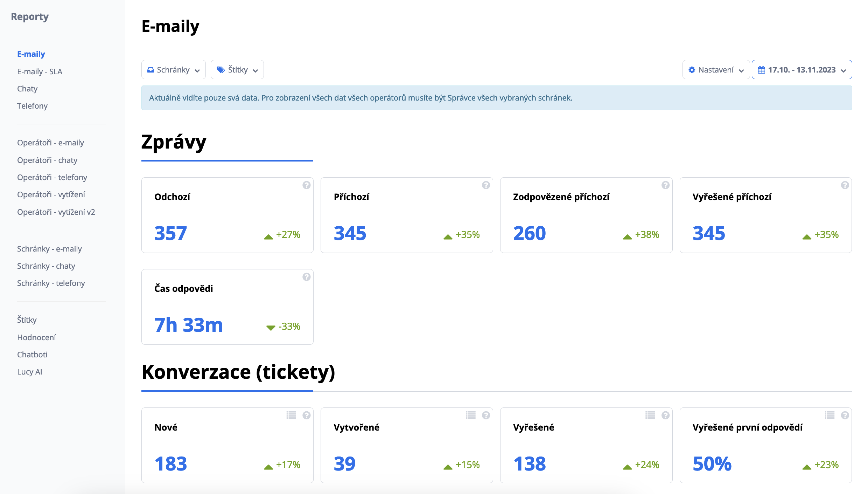Open Hodnocení in sidebar

[x=36, y=337]
